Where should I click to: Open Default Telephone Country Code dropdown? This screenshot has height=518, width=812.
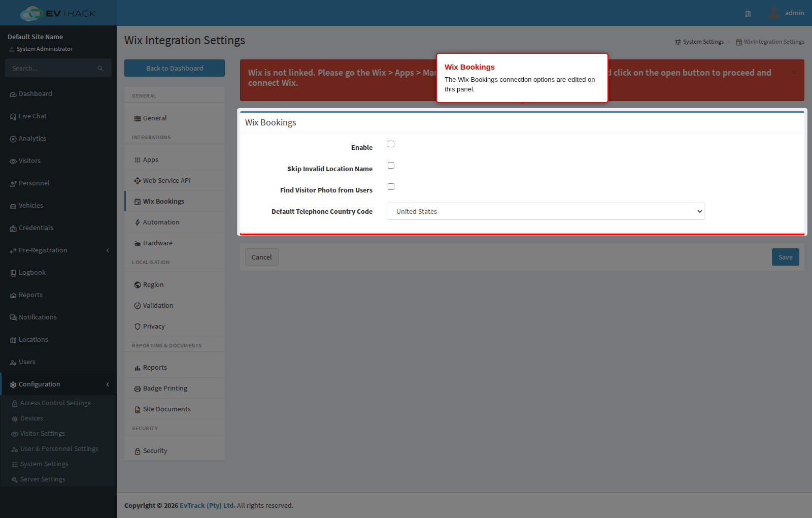(546, 211)
